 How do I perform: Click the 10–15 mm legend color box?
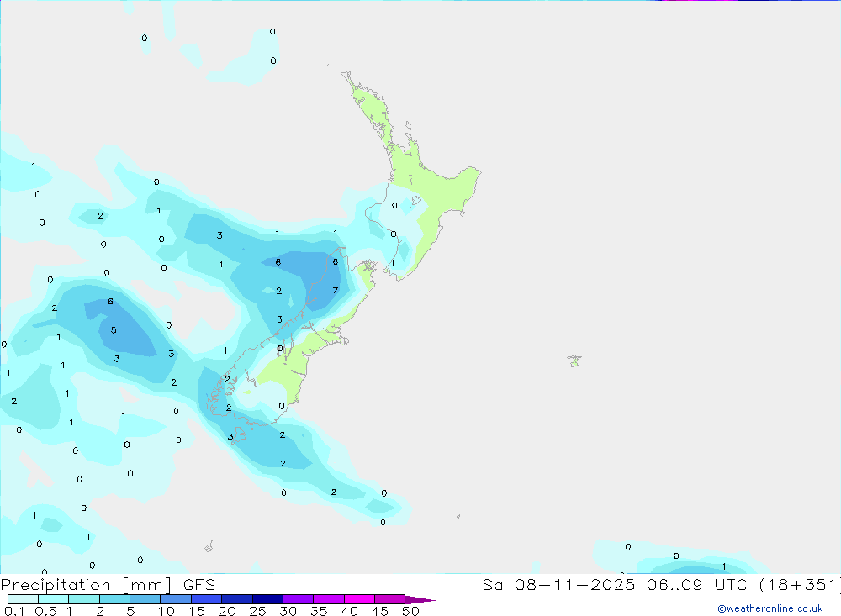pos(176,599)
